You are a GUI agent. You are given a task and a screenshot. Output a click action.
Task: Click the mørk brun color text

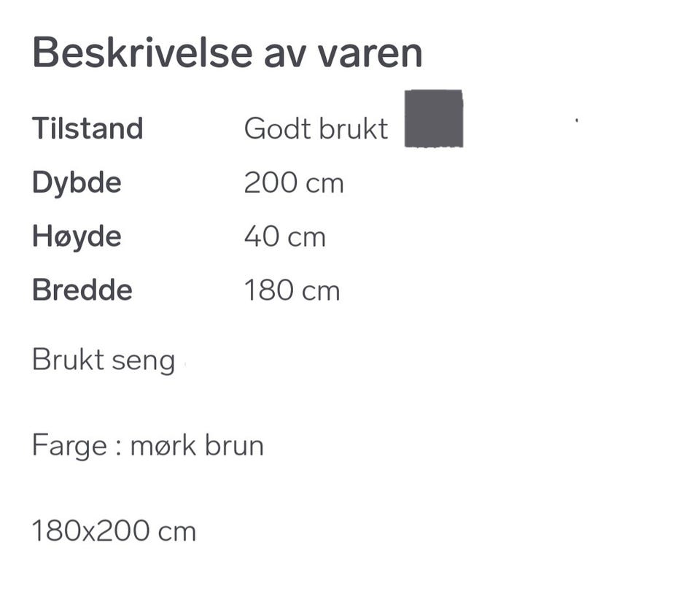[197, 445]
